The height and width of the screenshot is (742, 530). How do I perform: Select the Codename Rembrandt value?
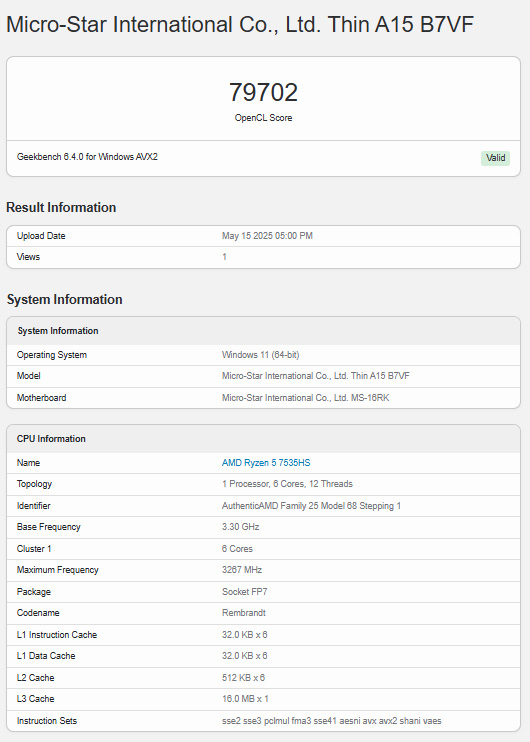[x=244, y=613]
